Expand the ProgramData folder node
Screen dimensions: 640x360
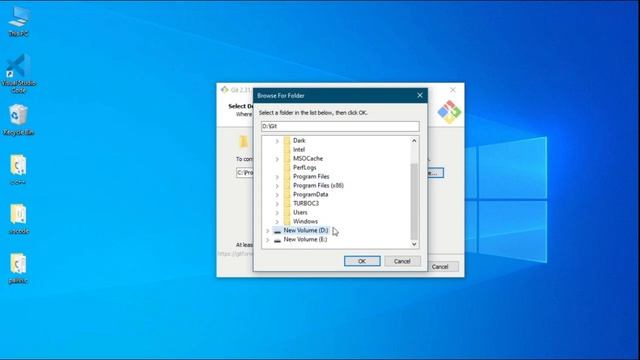277,195
